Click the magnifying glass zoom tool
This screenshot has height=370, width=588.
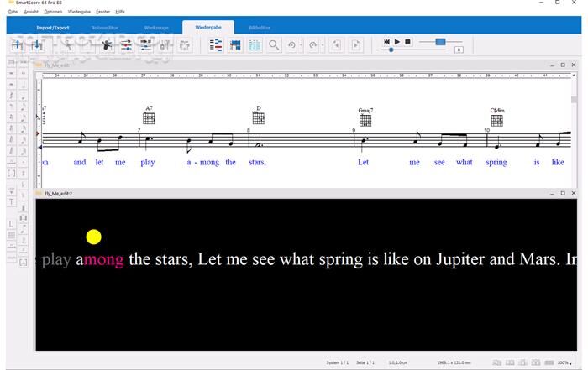274,45
